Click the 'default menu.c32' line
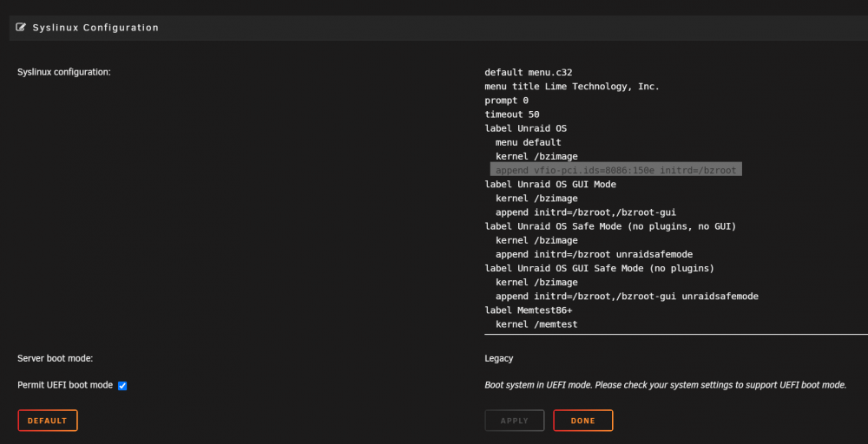This screenshot has width=868, height=444. (528, 72)
